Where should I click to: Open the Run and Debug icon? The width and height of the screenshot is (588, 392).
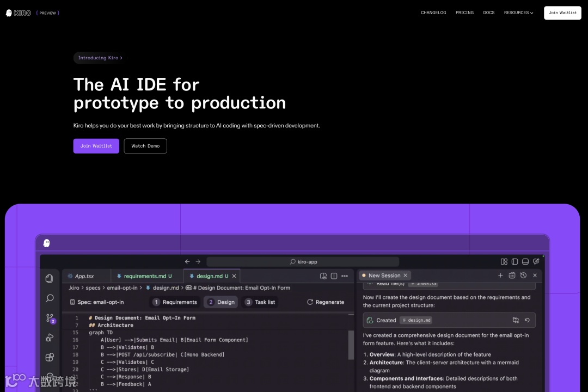tap(50, 338)
